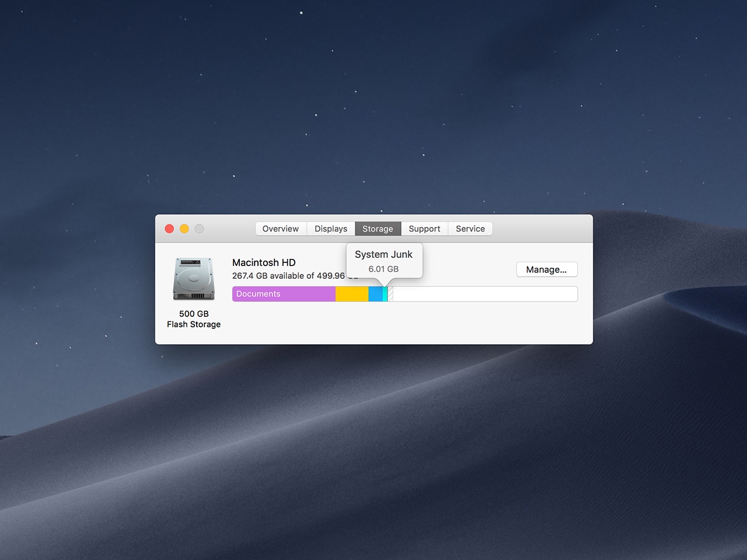This screenshot has height=560, width=747.
Task: Click the purple Documents storage segment
Action: [284, 294]
